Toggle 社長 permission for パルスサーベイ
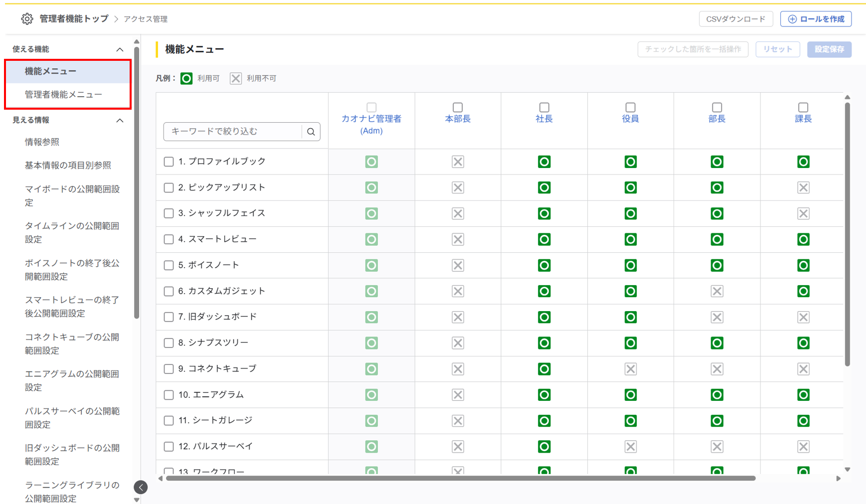 coord(544,447)
